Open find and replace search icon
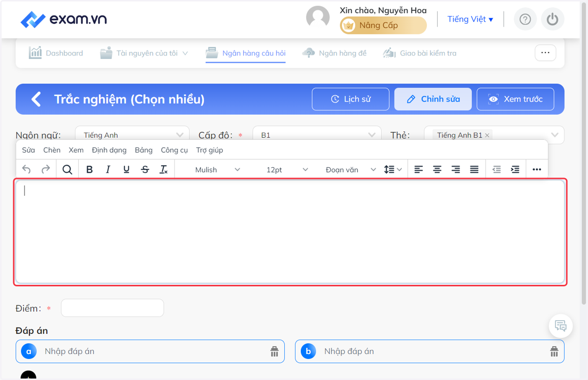588x380 pixels. pos(67,170)
